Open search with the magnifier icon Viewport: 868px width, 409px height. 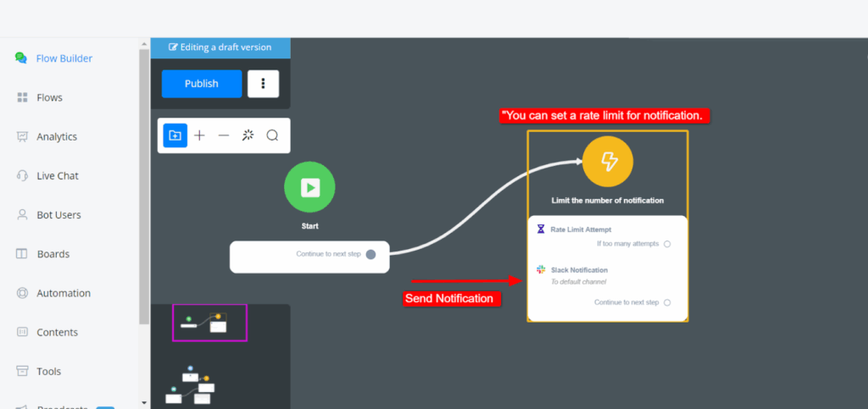pos(272,135)
